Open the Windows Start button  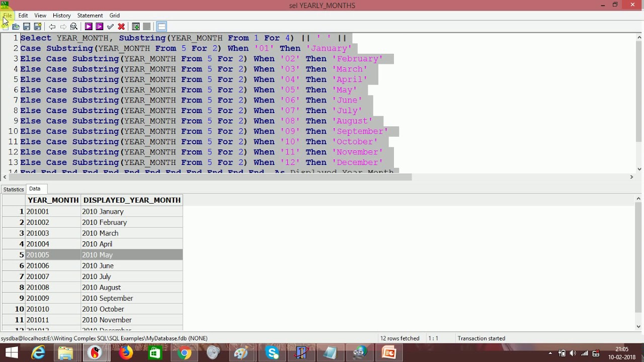[12, 353]
